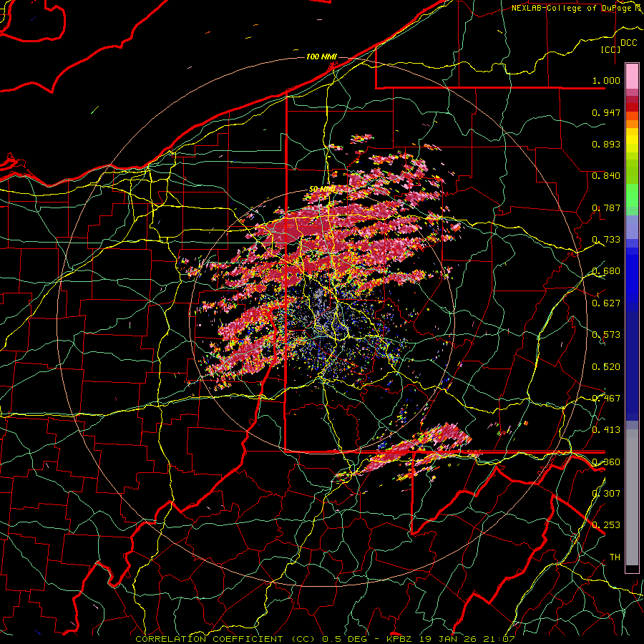The height and width of the screenshot is (644, 644).
Task: Click the 0.680 scale value
Action: (606, 270)
